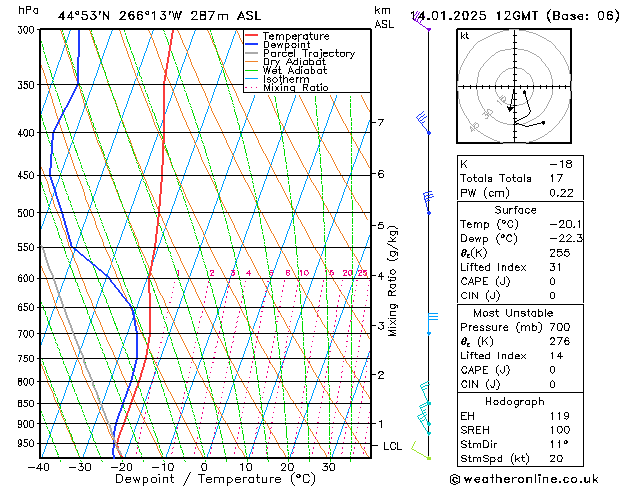Screen dimensions: 629x486
Task: Click the 7 km altitude tick label
Action: pos(381,122)
